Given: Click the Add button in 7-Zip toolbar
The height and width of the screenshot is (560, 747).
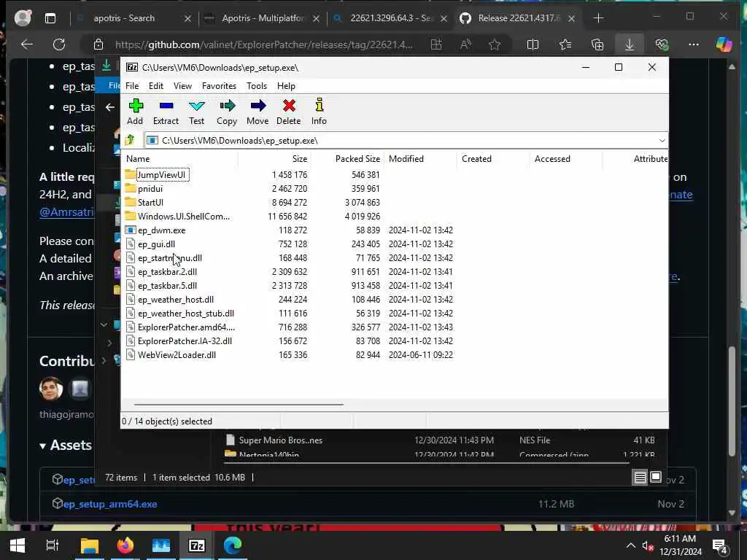Looking at the screenshot, I should coord(135,112).
